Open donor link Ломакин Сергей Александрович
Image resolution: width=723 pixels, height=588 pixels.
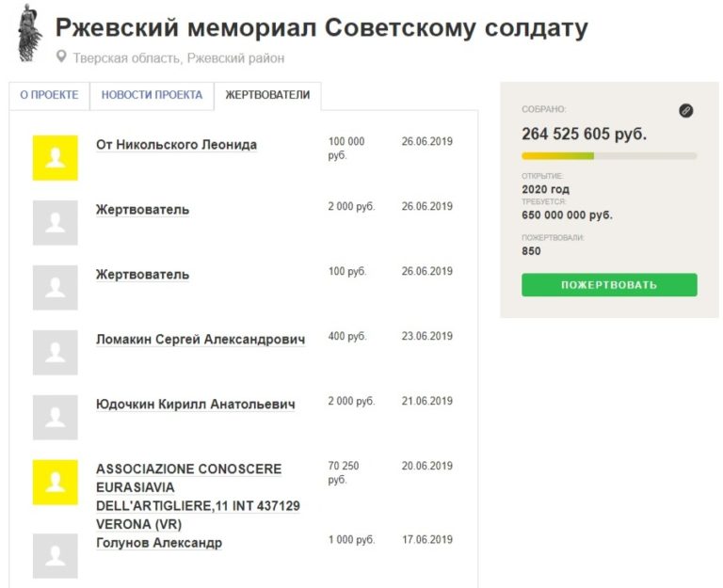pos(201,340)
